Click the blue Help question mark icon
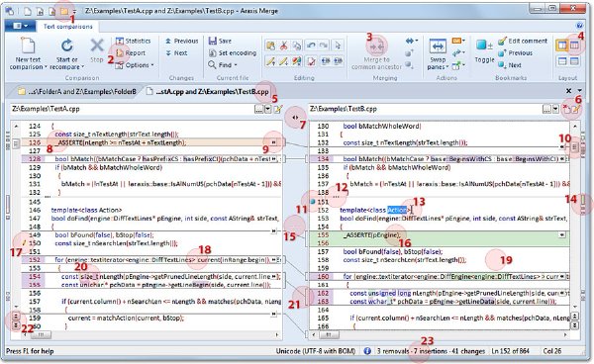 click(579, 26)
